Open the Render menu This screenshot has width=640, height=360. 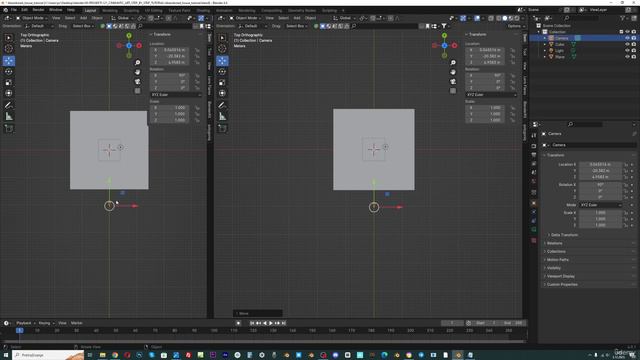38,10
